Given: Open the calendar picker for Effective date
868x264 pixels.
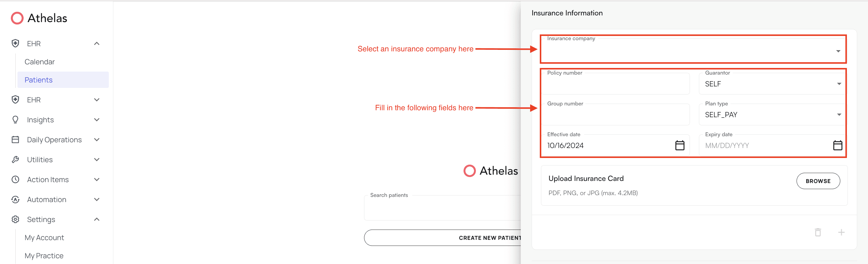Looking at the screenshot, I should point(680,145).
